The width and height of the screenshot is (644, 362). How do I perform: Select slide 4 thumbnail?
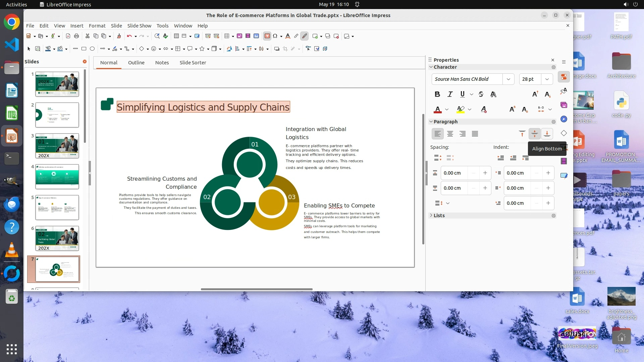pos(57,177)
